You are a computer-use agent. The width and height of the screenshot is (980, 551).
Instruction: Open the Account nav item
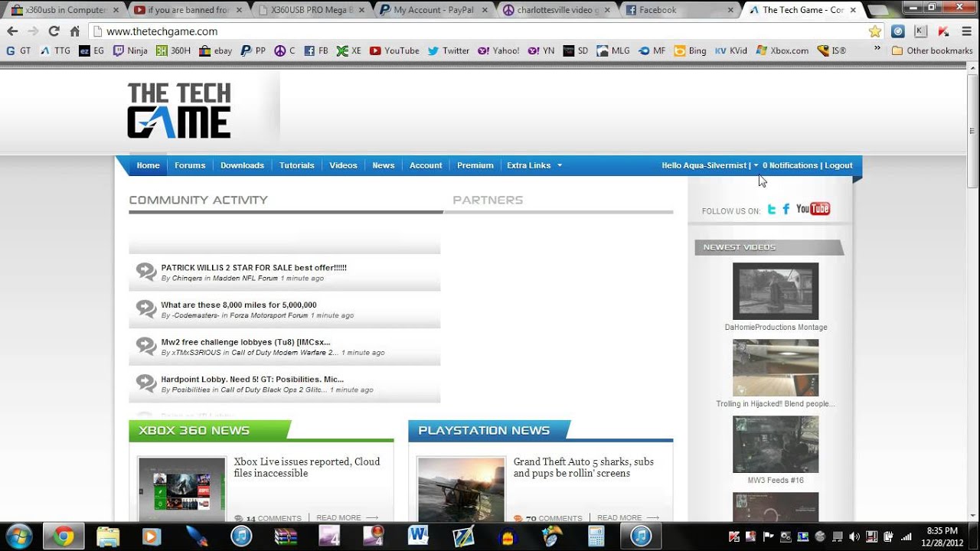click(426, 165)
